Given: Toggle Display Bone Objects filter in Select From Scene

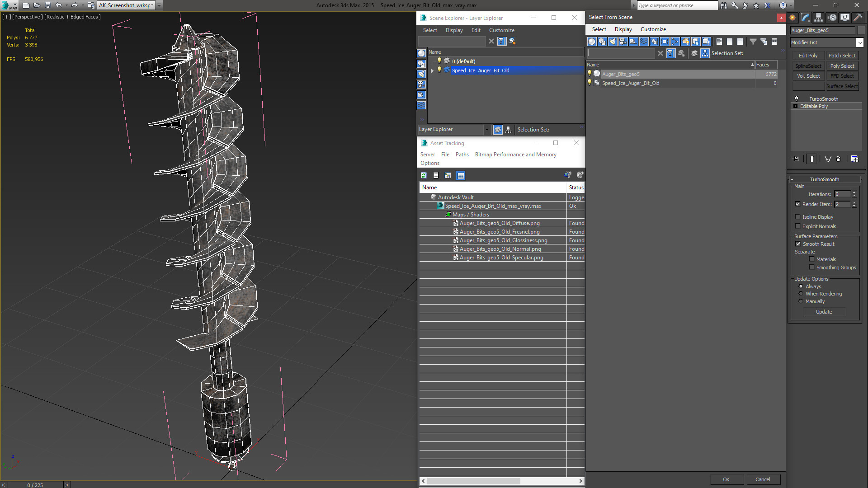Looking at the screenshot, I should 675,42.
